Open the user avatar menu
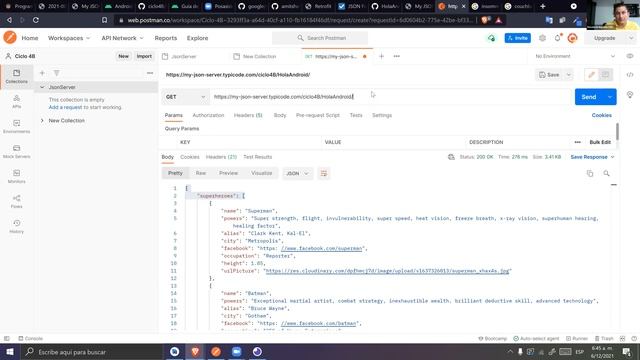 [573, 38]
